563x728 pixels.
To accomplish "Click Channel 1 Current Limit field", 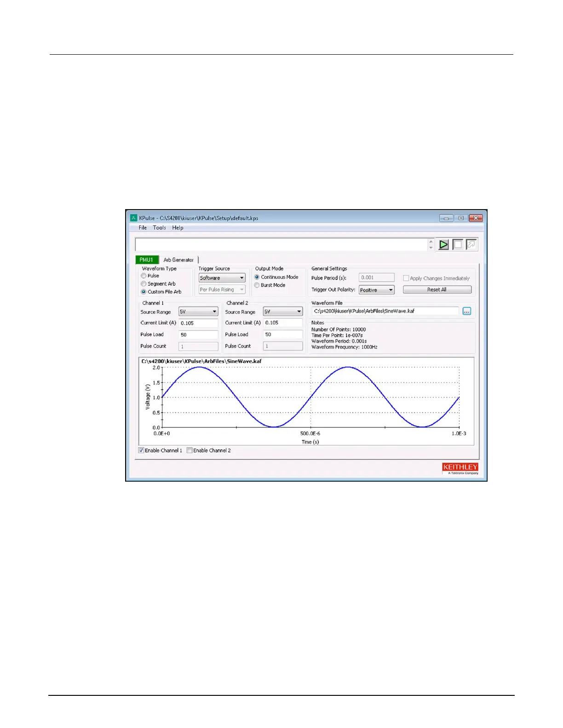I will [198, 323].
